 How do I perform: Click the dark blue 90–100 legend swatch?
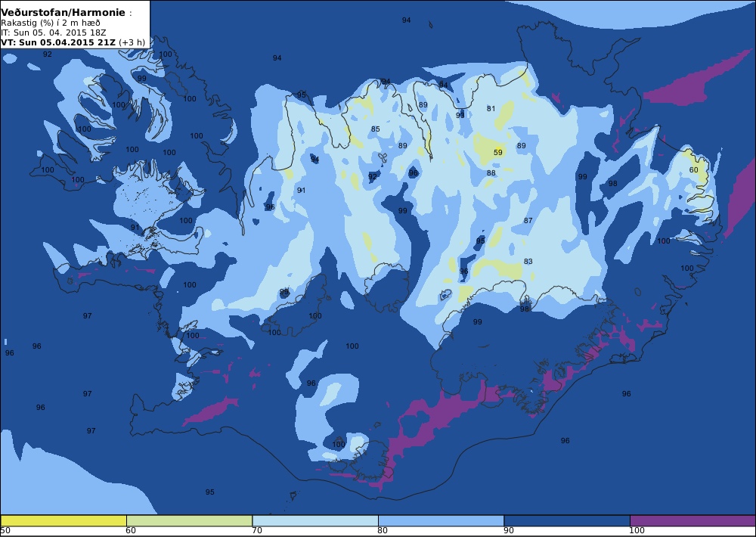tap(566, 520)
